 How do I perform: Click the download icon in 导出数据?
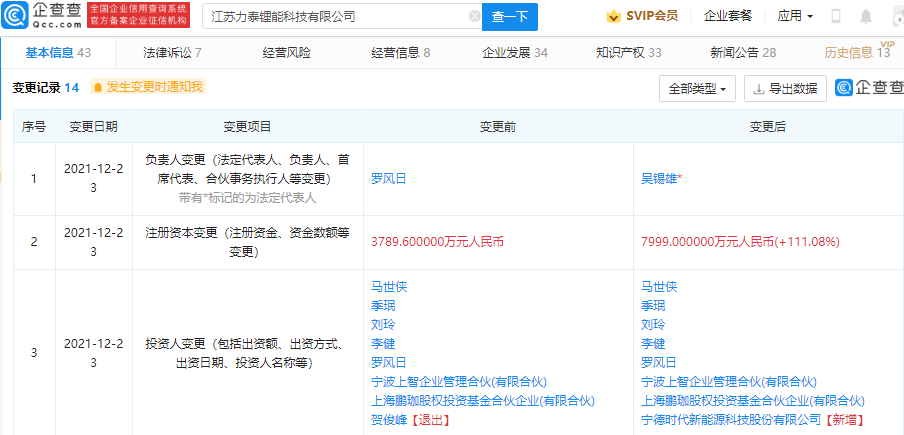(759, 89)
